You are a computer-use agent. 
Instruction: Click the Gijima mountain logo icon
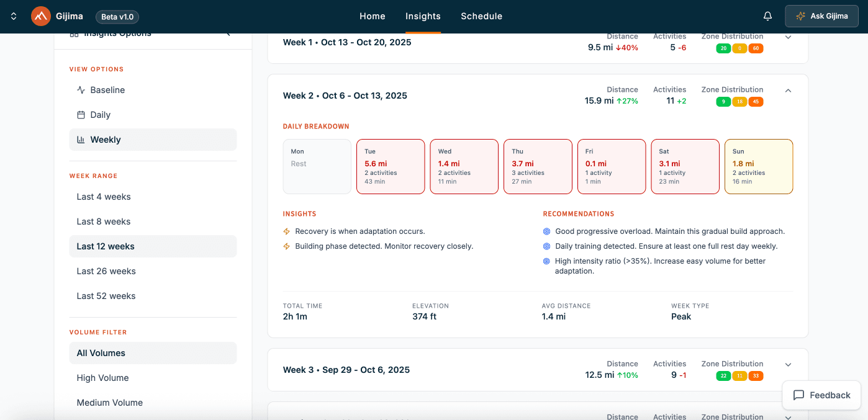(41, 16)
